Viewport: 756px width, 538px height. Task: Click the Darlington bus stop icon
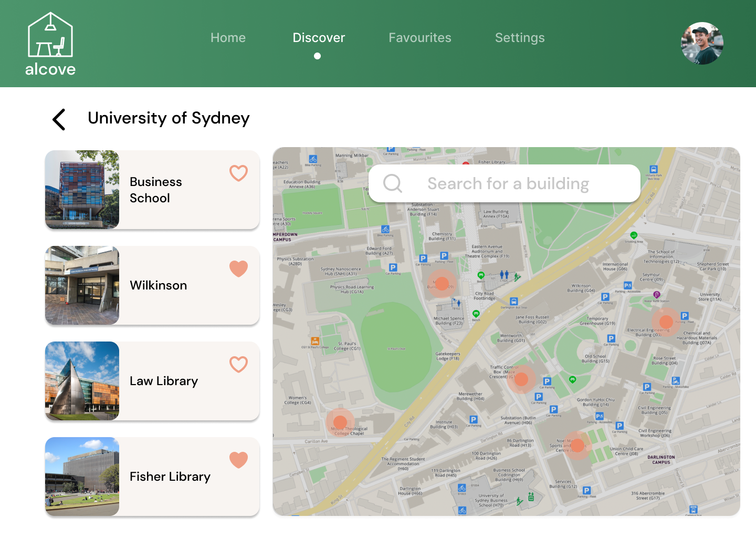(x=514, y=302)
